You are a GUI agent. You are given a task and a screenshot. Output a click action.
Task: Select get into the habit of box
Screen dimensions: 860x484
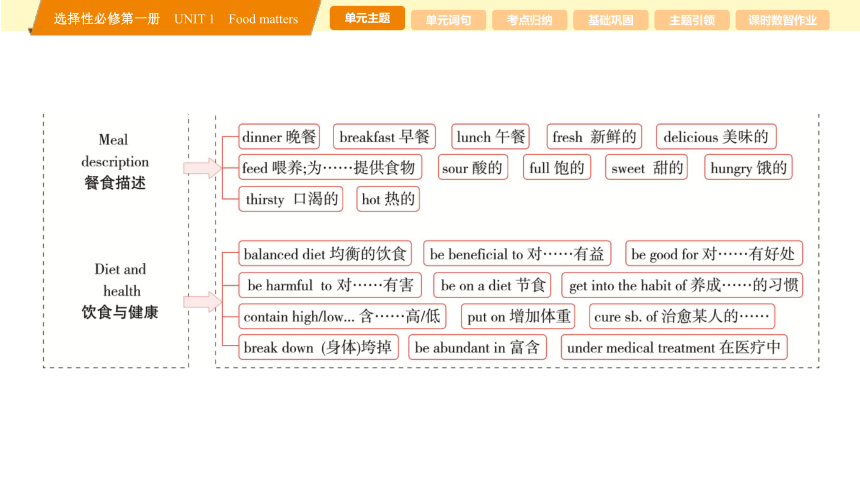[x=682, y=285]
